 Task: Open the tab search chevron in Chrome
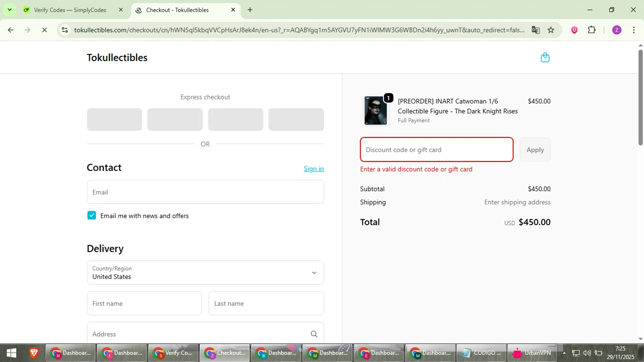(x=9, y=9)
